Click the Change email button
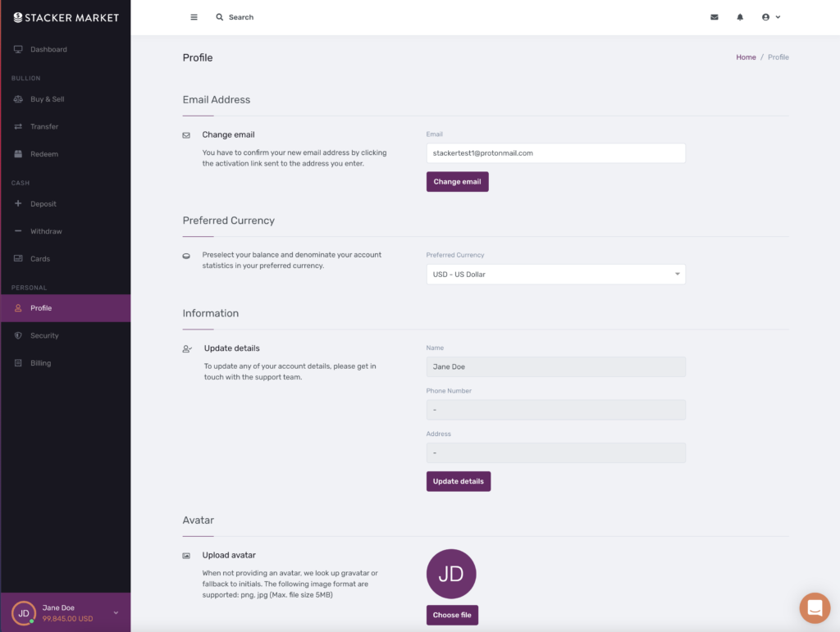840x632 pixels. 457,181
